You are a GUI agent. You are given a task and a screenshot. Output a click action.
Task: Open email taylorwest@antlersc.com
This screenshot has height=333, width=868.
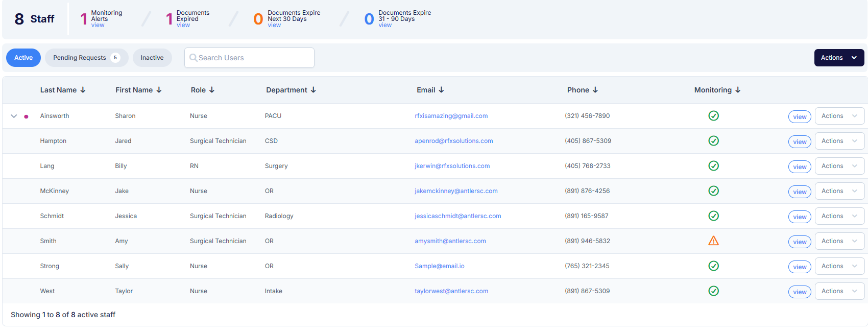coord(451,291)
